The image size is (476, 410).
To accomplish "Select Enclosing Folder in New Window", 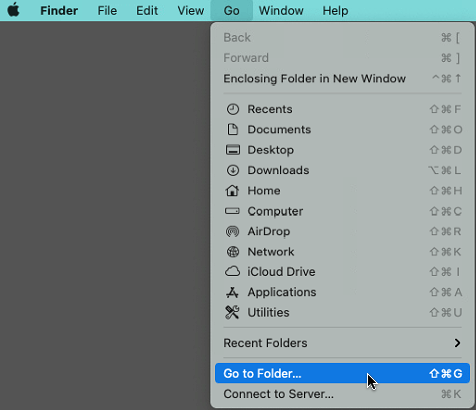I will tap(342, 79).
